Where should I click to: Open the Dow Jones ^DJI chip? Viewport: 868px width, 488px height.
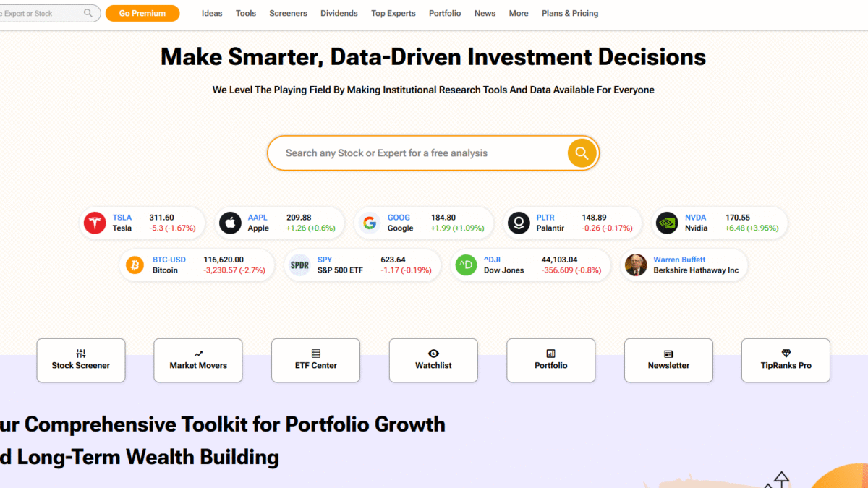click(x=530, y=265)
